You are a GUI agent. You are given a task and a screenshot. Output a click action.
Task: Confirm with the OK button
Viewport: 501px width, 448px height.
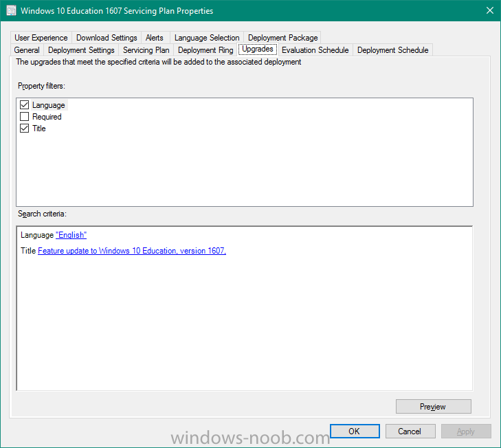point(355,432)
